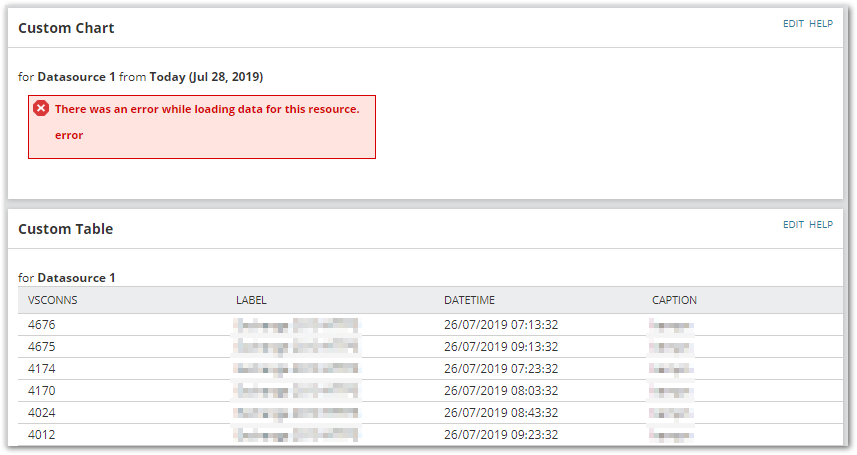Click the 4170 value in the table

coord(42,390)
